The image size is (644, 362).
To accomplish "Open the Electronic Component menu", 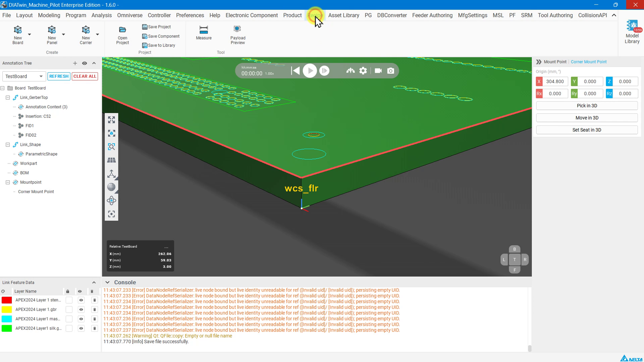I will click(x=252, y=15).
